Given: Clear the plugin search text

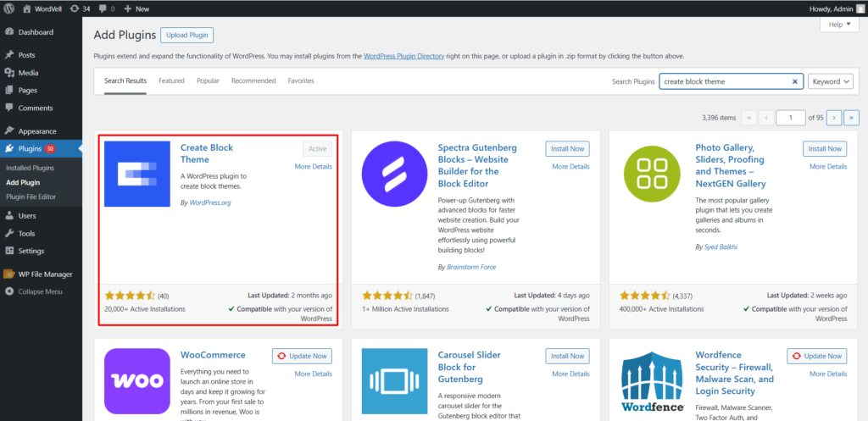Looking at the screenshot, I should coord(795,81).
